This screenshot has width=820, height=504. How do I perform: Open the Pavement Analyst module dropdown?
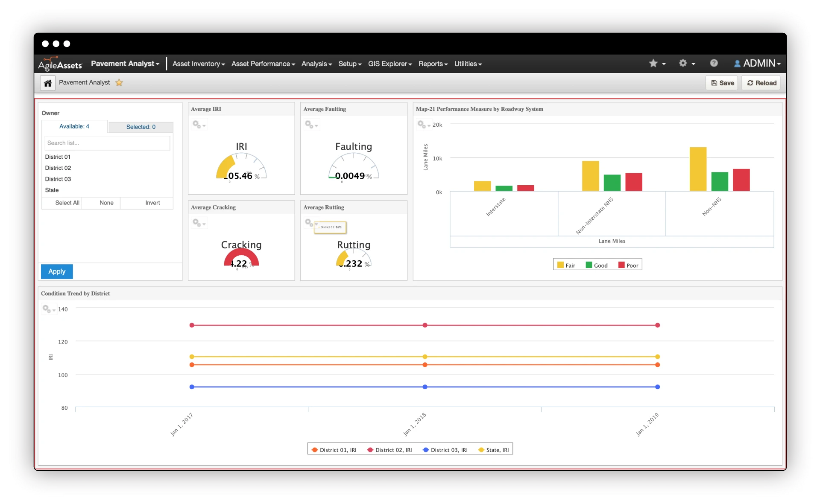coord(125,64)
